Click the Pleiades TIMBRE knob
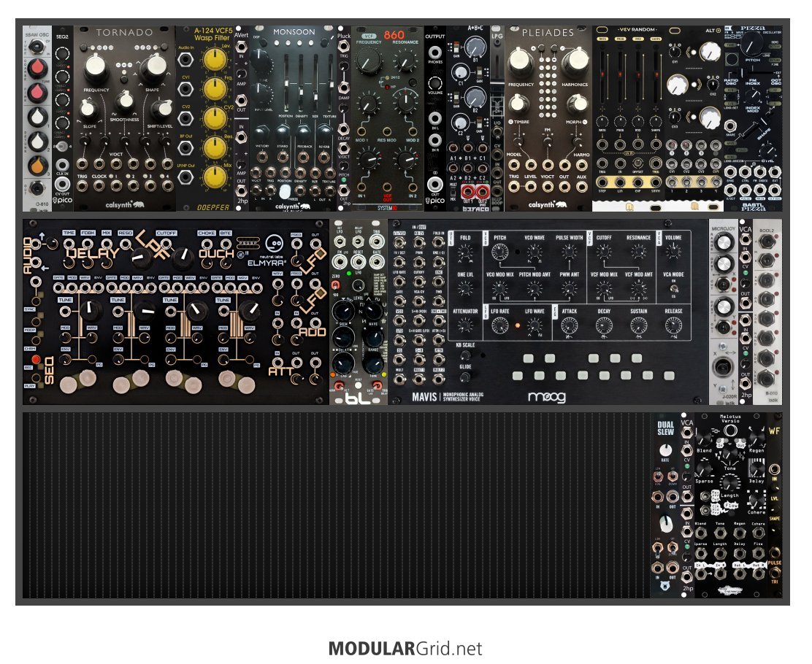Screen dimensions: 812x664 518,104
